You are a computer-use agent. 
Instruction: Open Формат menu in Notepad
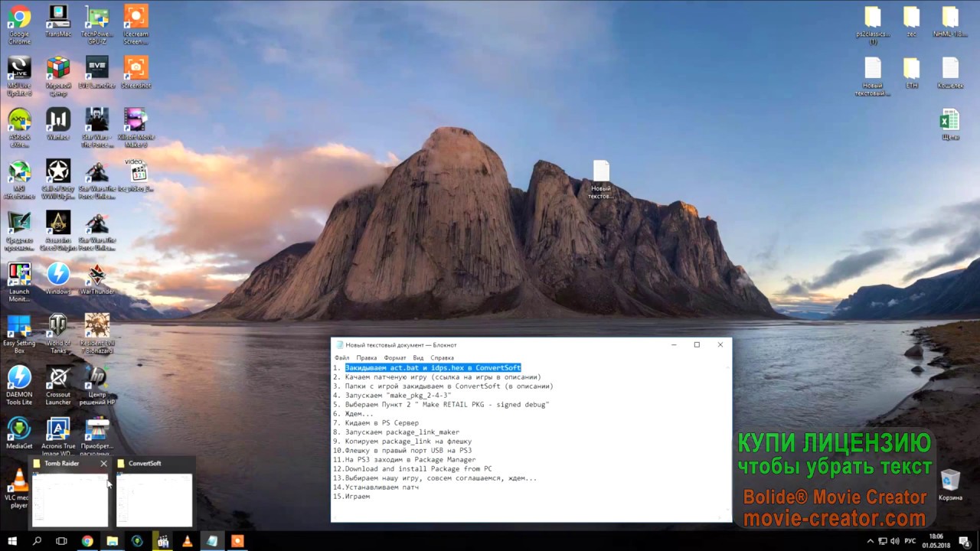[x=395, y=357]
